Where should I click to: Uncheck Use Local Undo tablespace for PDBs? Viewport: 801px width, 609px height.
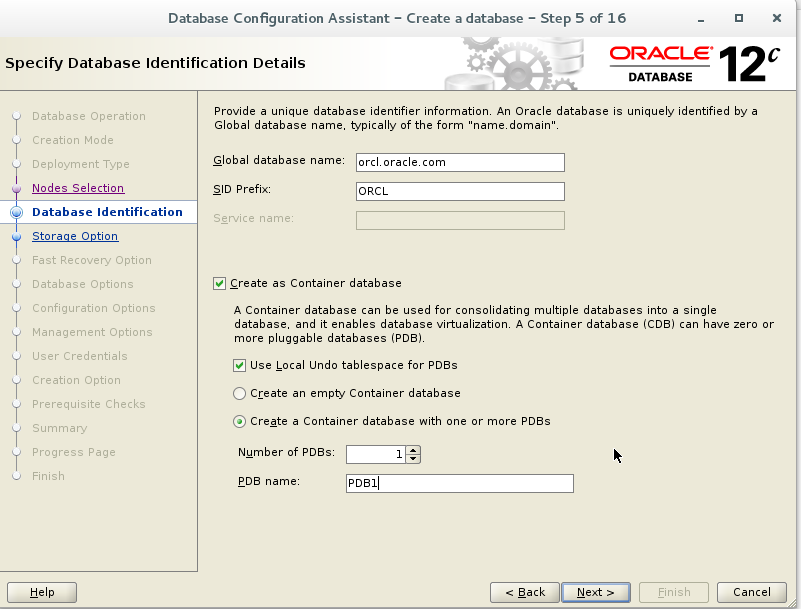coord(239,365)
